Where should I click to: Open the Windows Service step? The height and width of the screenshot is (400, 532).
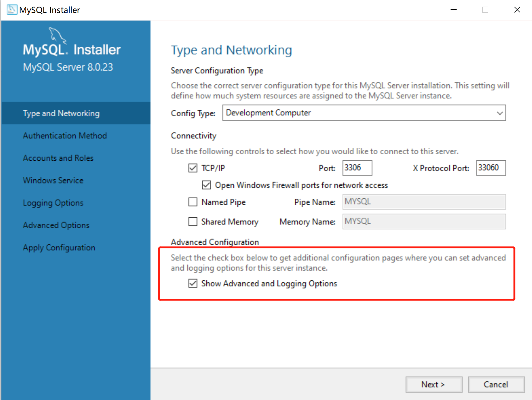tap(53, 180)
